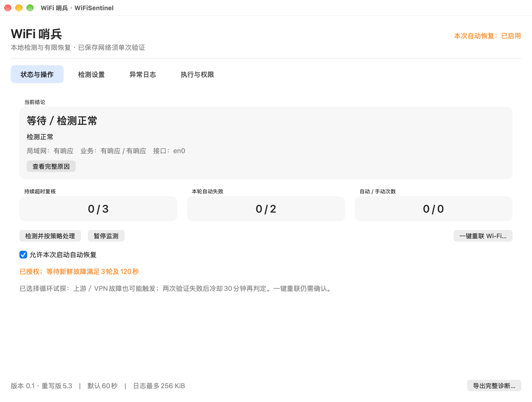532x402 pixels.
Task: Click the 持续超时复核 label
Action: click(x=40, y=191)
